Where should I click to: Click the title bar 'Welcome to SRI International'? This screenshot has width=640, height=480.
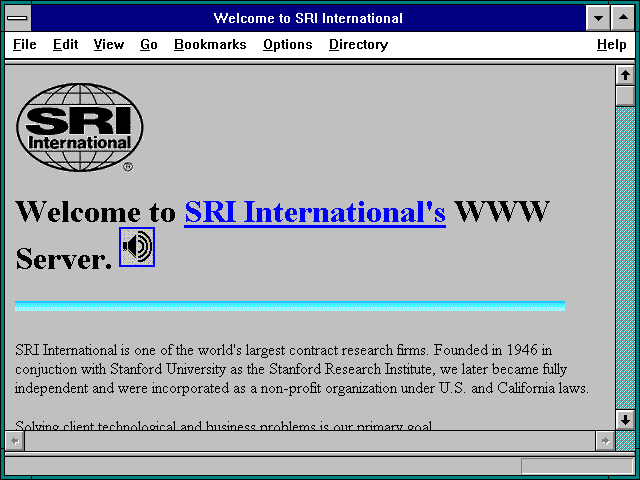point(308,18)
